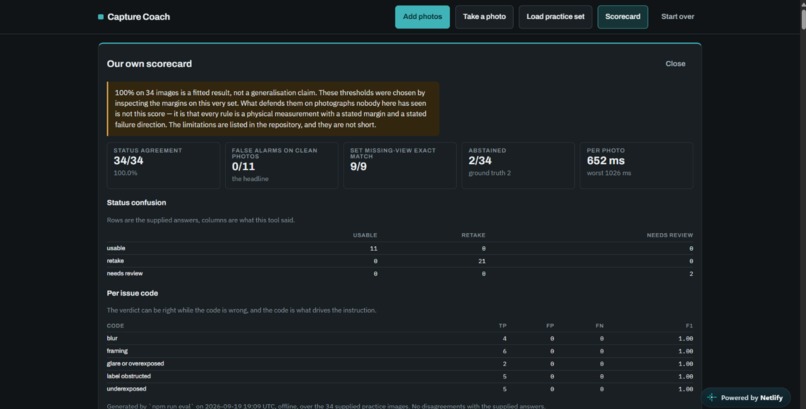The height and width of the screenshot is (409, 806).
Task: Click the label obstructed row label
Action: point(129,376)
